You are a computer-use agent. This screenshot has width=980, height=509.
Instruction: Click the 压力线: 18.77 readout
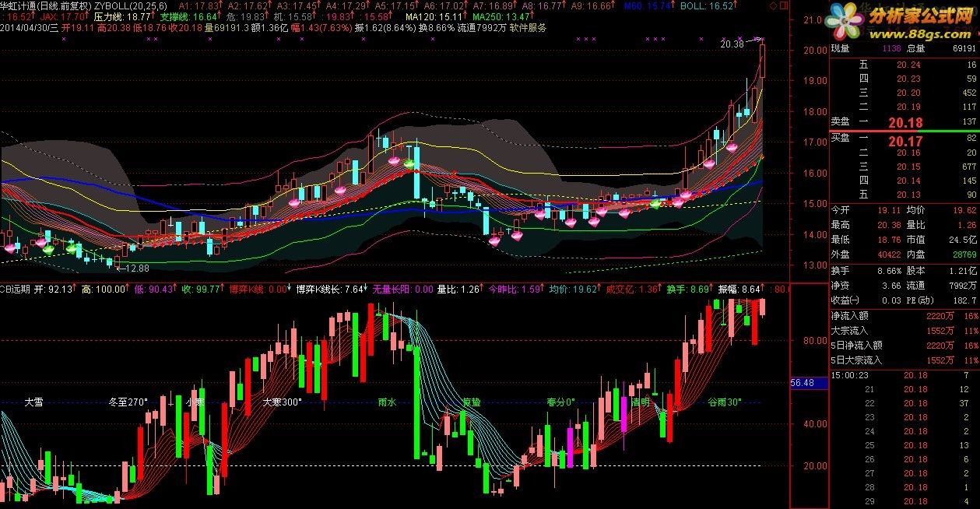tap(122, 16)
